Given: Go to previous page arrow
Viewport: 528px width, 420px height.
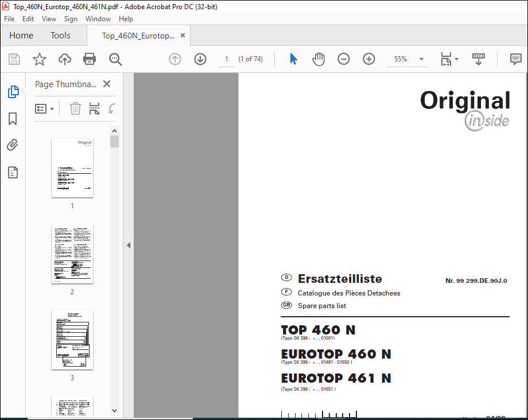Looking at the screenshot, I should [175, 59].
